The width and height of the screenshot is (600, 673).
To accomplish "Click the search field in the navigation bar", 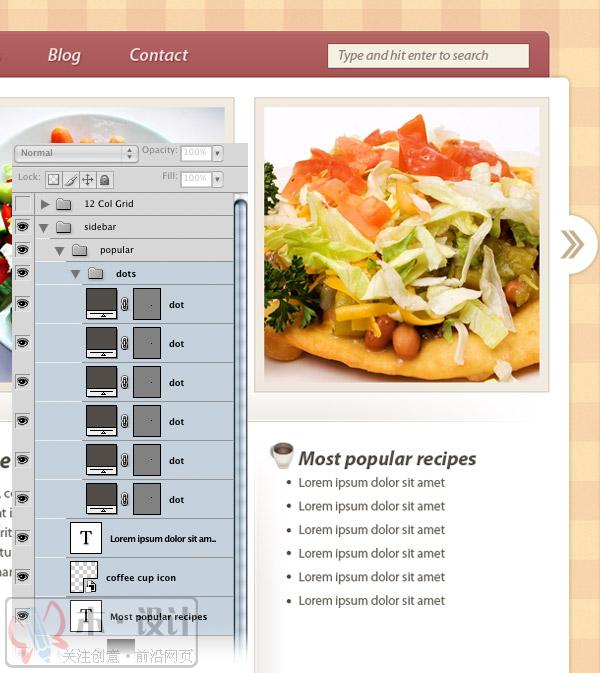I will (428, 55).
